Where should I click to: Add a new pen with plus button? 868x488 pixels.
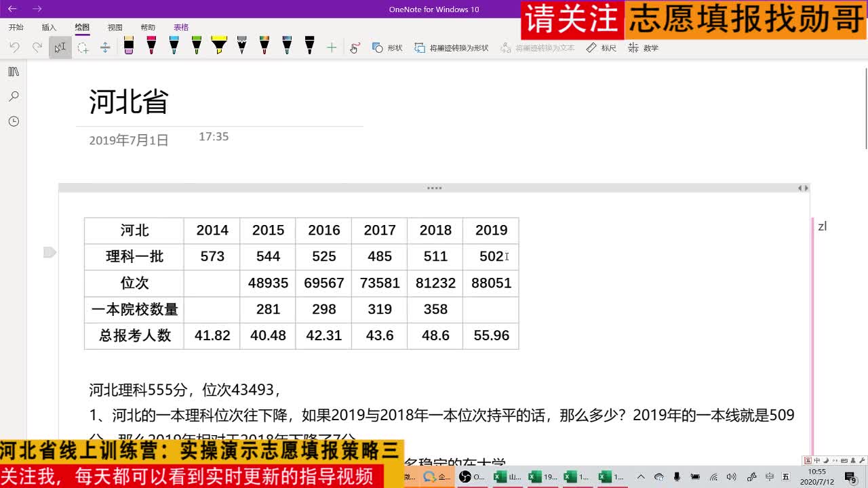tap(332, 47)
